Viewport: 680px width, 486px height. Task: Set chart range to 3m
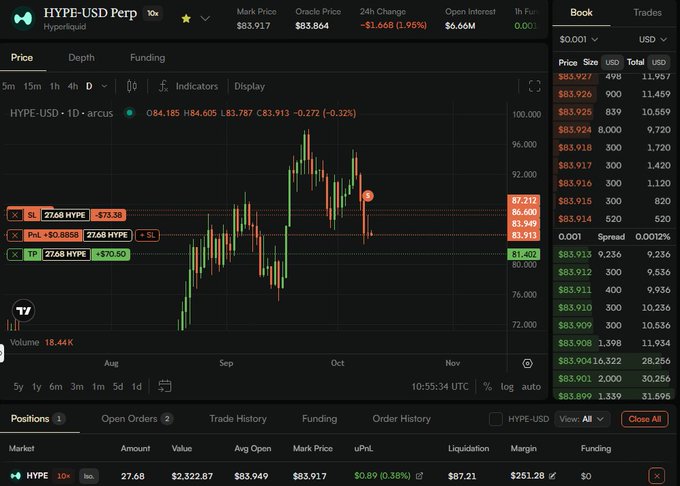pyautogui.click(x=77, y=386)
